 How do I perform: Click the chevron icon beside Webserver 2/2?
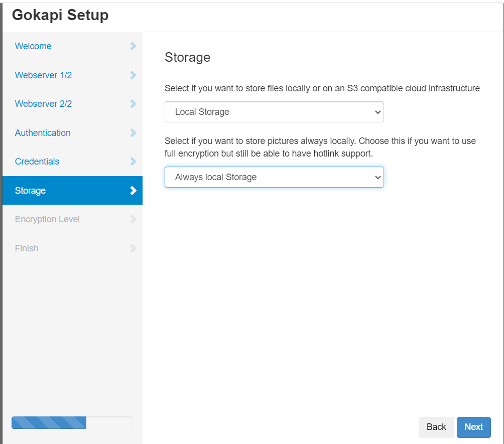133,104
